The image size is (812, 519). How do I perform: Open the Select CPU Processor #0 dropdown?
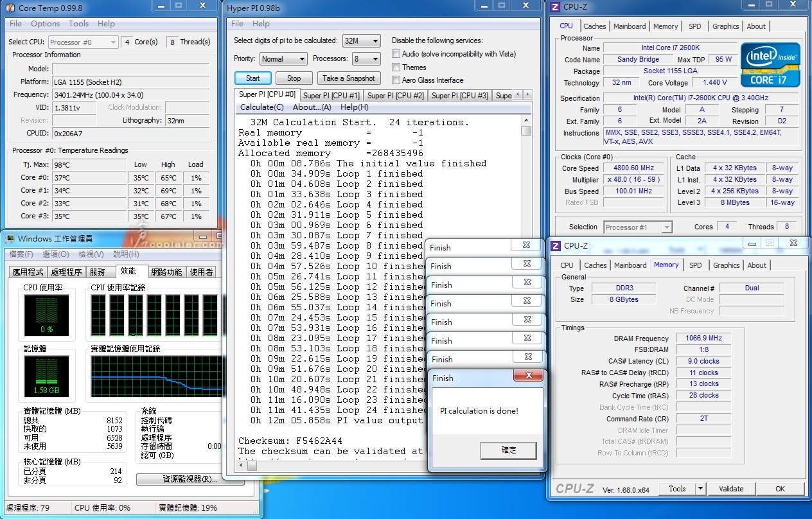(83, 42)
